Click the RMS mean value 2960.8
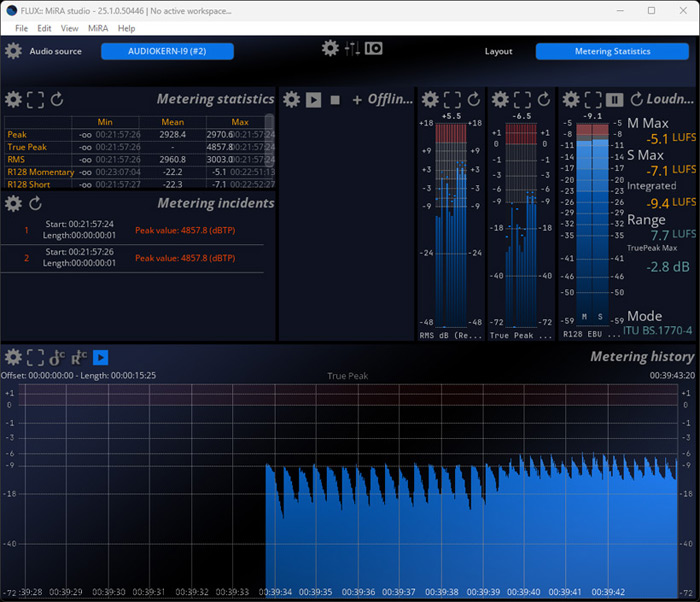 tap(173, 159)
